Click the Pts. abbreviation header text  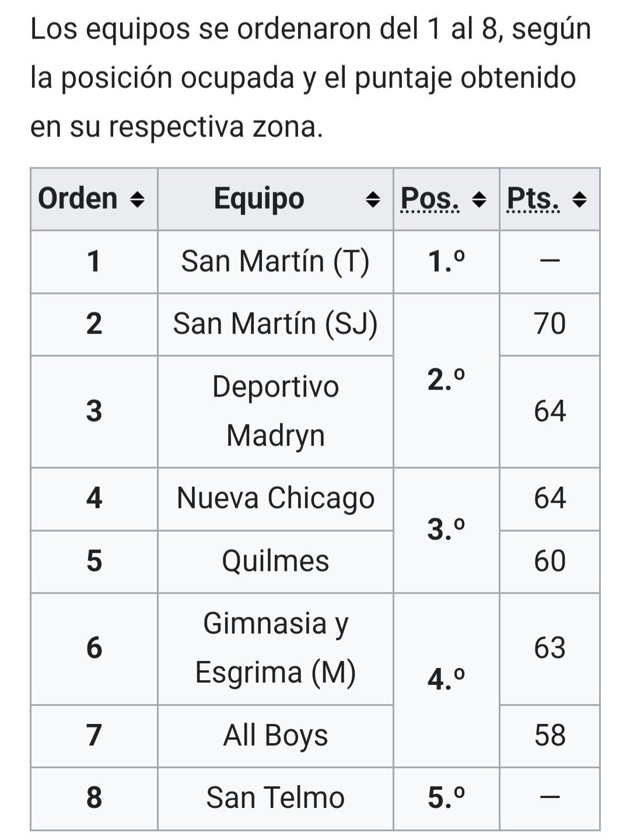point(534,199)
